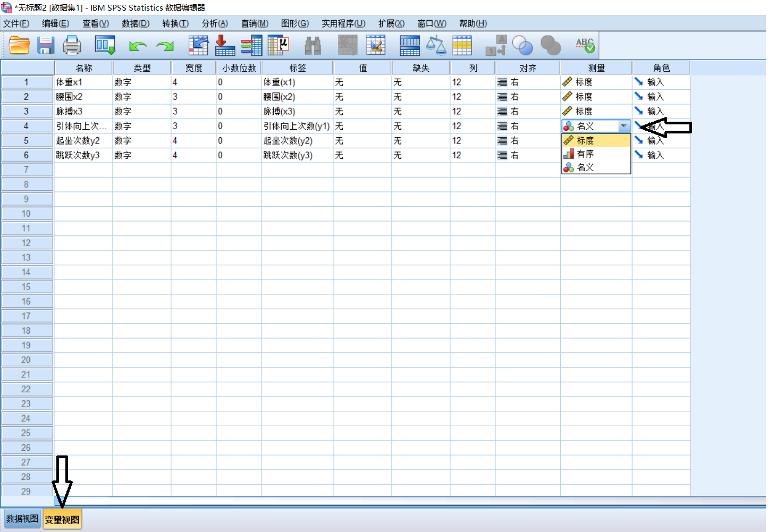Viewport: 776px width, 532px height.
Task: Print using the printer toolbar icon
Action: click(72, 46)
